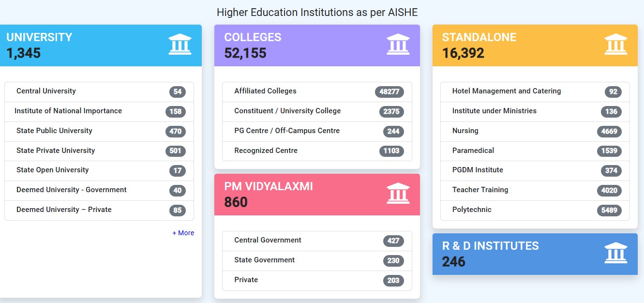Expand the '+ More' link under University
Viewport: 644px width, 303px height.
click(x=183, y=233)
